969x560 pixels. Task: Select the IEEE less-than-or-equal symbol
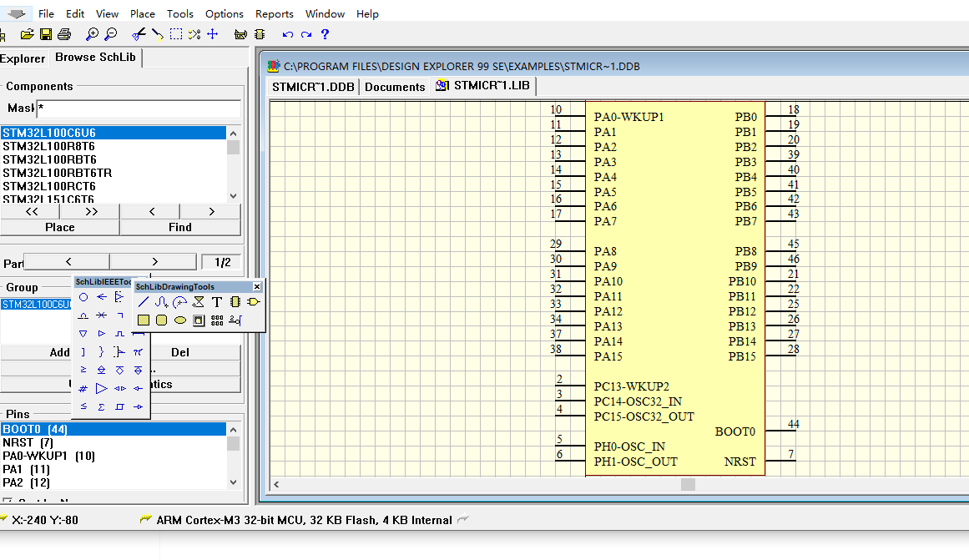[x=83, y=406]
